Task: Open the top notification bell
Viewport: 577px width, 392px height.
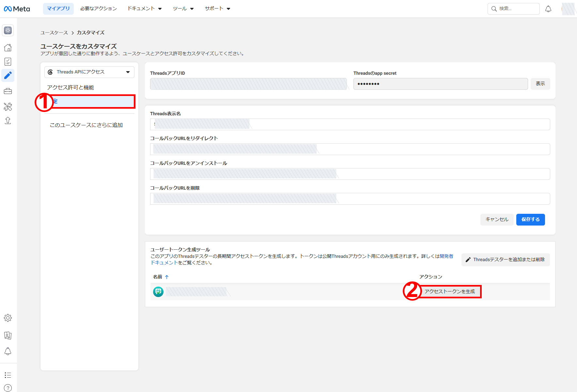Action: point(548,9)
